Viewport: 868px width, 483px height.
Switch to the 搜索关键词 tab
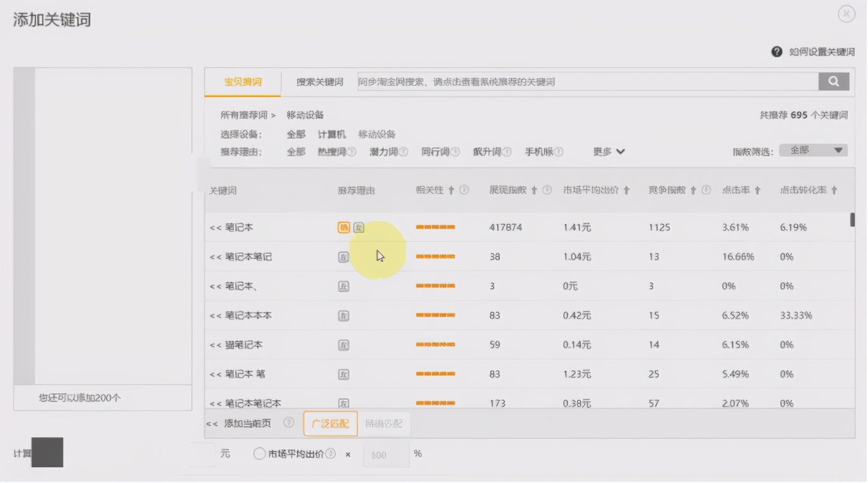(x=319, y=82)
